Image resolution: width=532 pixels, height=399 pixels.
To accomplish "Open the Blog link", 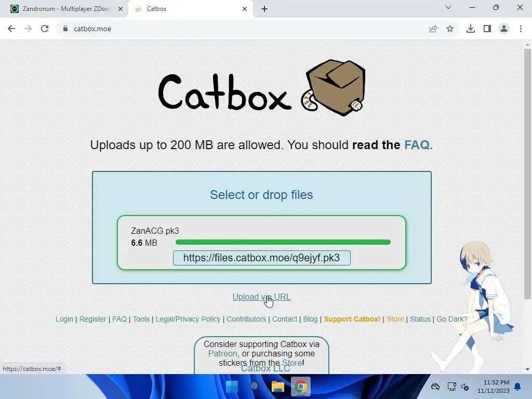I will click(x=311, y=320).
